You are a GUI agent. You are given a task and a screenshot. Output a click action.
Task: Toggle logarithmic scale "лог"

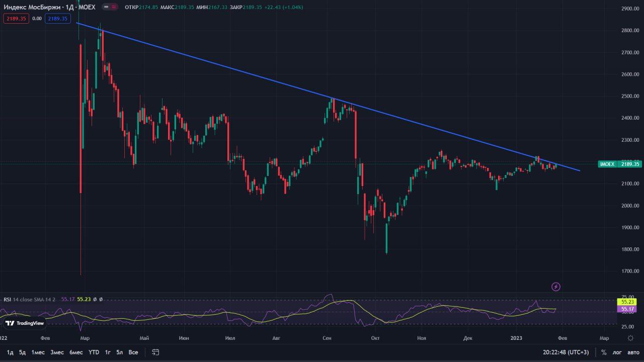click(x=617, y=352)
